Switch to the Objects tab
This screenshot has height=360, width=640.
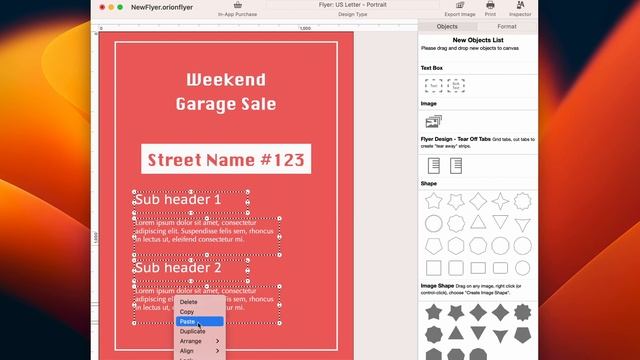447,27
